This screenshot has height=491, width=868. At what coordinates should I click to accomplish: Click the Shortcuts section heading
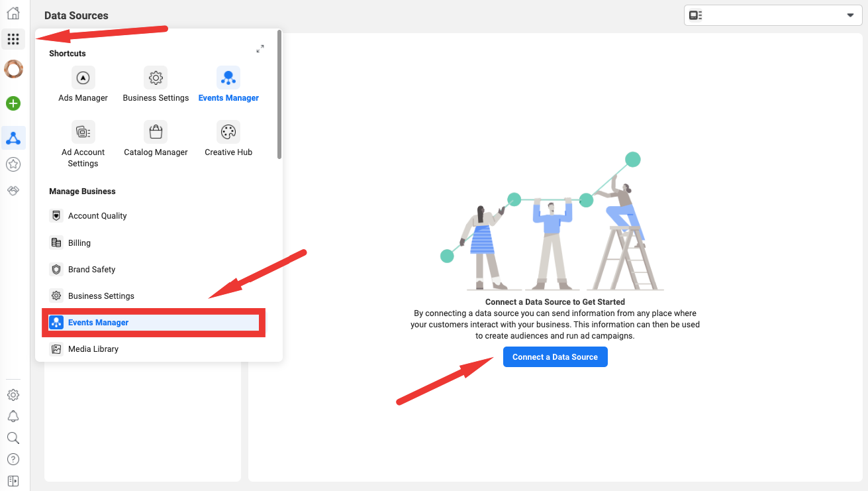point(68,54)
